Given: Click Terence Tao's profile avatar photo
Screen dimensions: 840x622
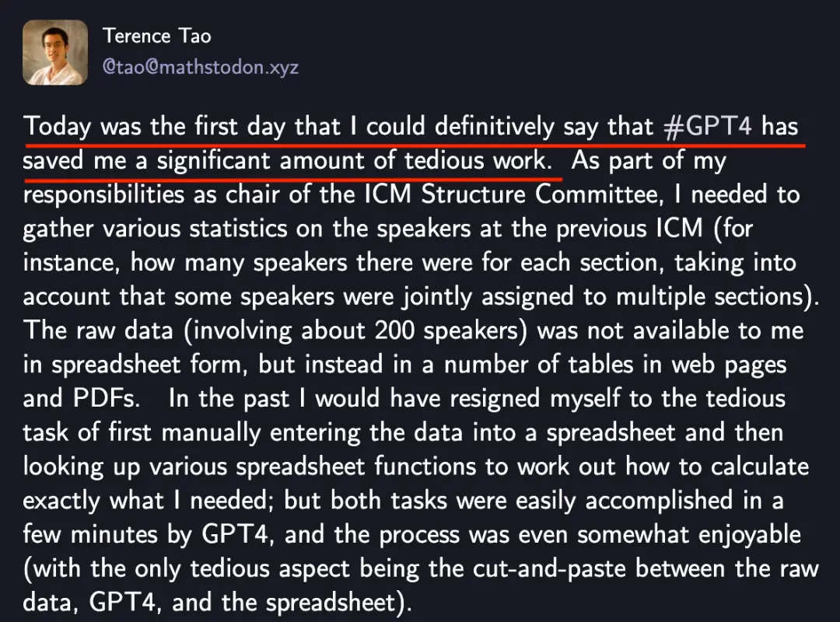Looking at the screenshot, I should pyautogui.click(x=54, y=52).
